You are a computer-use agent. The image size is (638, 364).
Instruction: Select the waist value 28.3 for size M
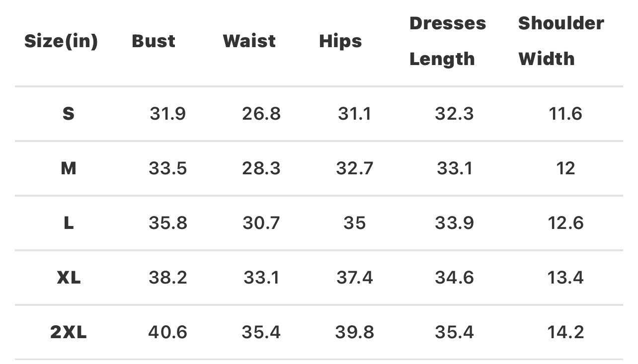261,168
